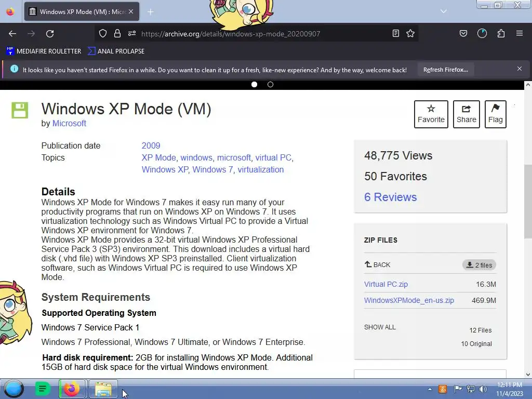Download all with the 2 files button
The height and width of the screenshot is (399, 532).
(x=479, y=265)
